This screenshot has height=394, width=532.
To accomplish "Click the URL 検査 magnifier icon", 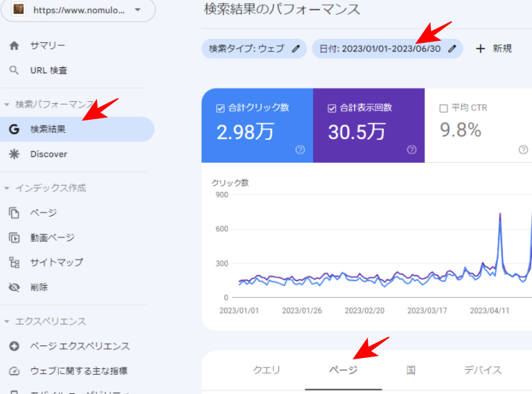I will 14,70.
